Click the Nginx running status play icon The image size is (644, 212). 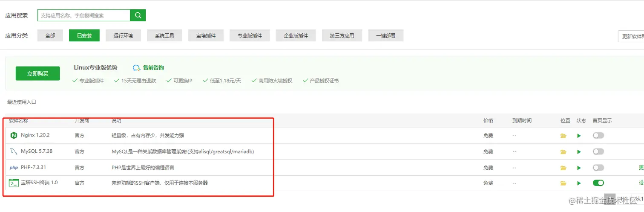point(579,136)
